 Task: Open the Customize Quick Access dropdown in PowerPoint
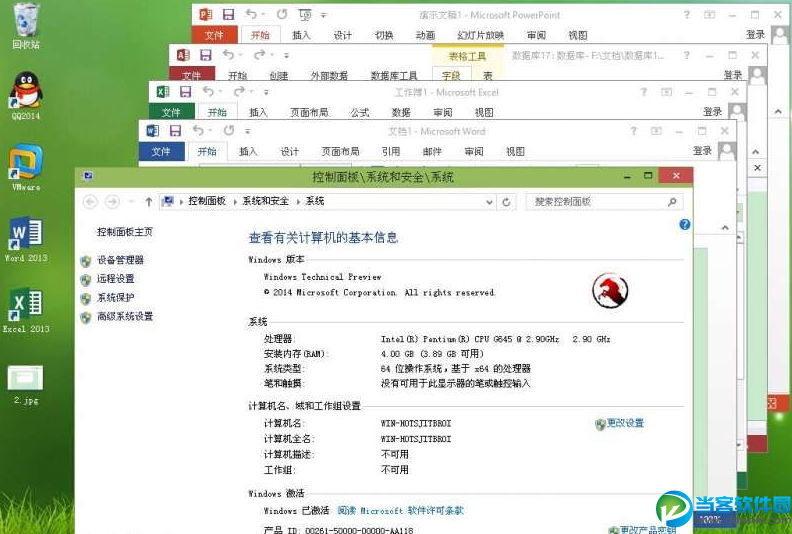coord(324,15)
